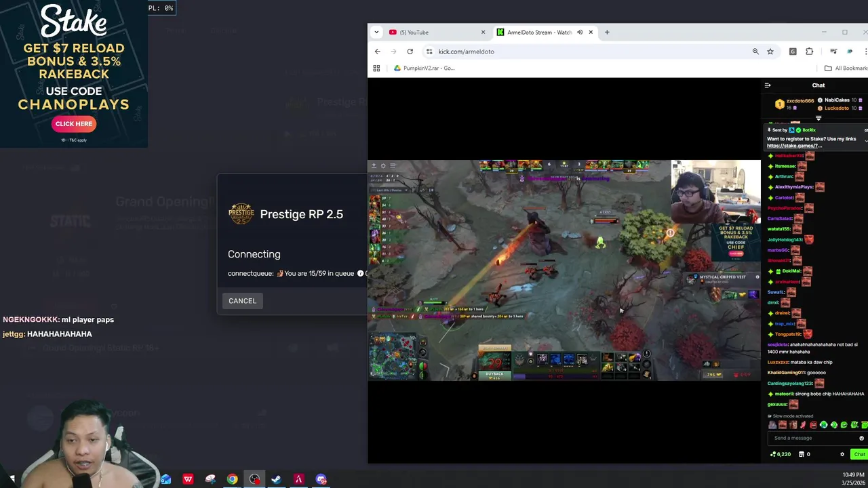Image resolution: width=868 pixels, height=488 pixels.
Task: Click the Kick stream video player
Action: (564, 270)
